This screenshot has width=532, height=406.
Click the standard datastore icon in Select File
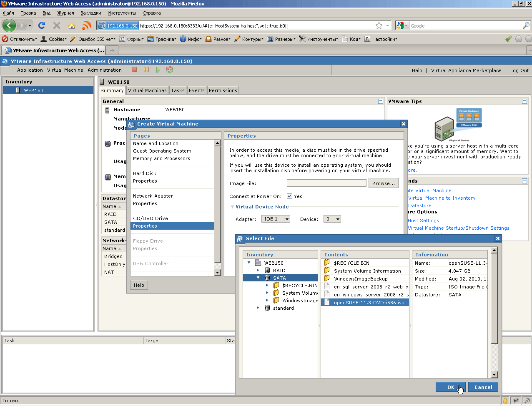(267, 308)
